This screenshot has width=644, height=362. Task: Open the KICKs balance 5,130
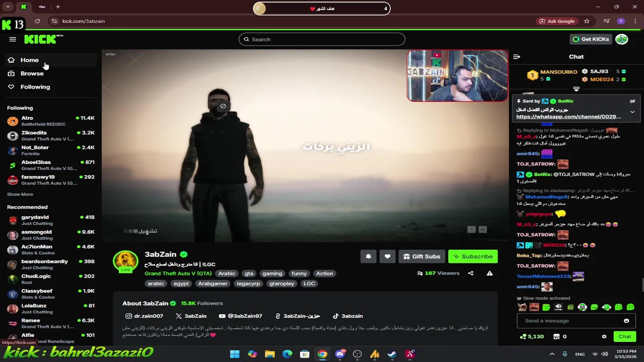pos(531,336)
